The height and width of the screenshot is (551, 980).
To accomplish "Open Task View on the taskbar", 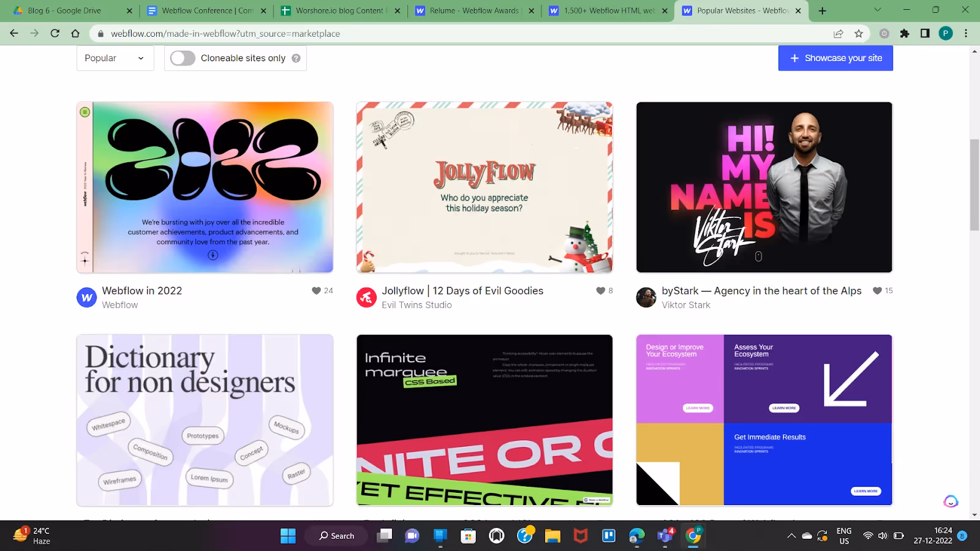I will click(384, 536).
